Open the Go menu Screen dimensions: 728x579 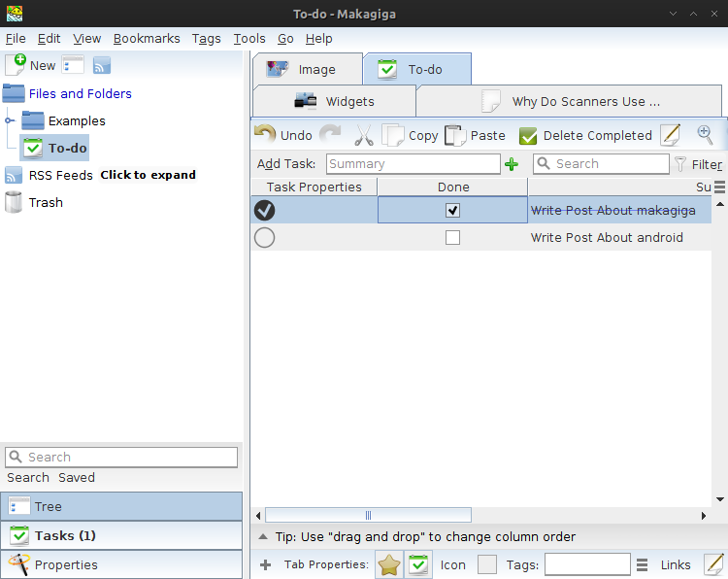tap(285, 39)
